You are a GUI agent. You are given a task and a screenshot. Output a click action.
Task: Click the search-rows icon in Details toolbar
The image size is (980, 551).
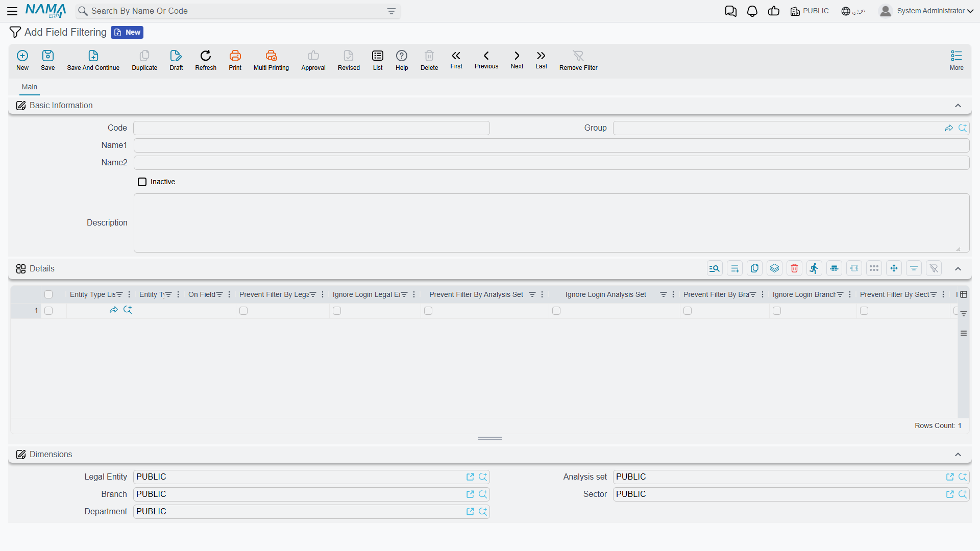[715, 268]
